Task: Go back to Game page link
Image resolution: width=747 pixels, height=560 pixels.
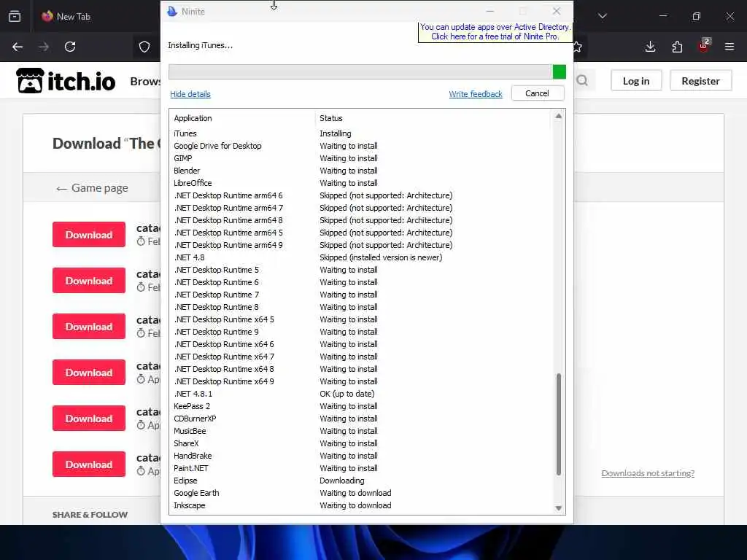Action: pos(92,188)
